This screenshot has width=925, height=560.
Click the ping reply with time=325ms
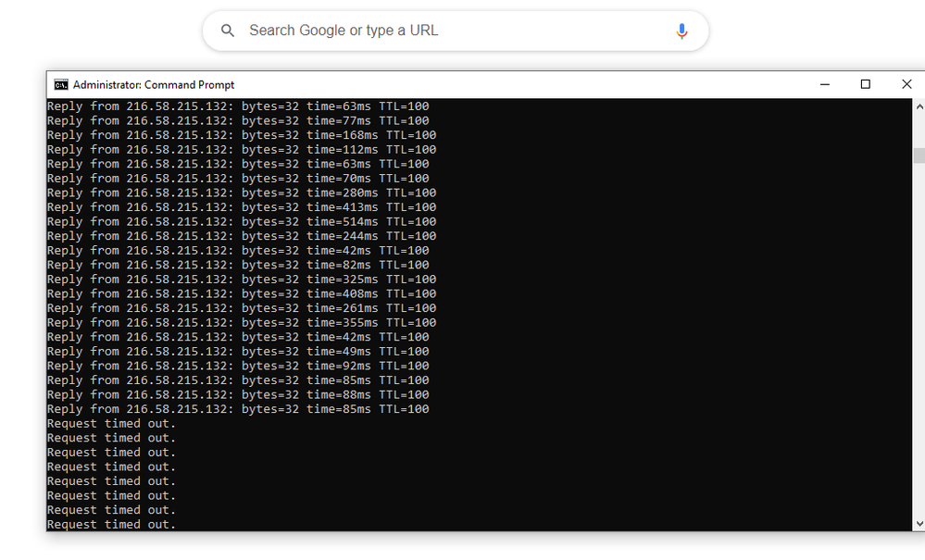tap(241, 280)
